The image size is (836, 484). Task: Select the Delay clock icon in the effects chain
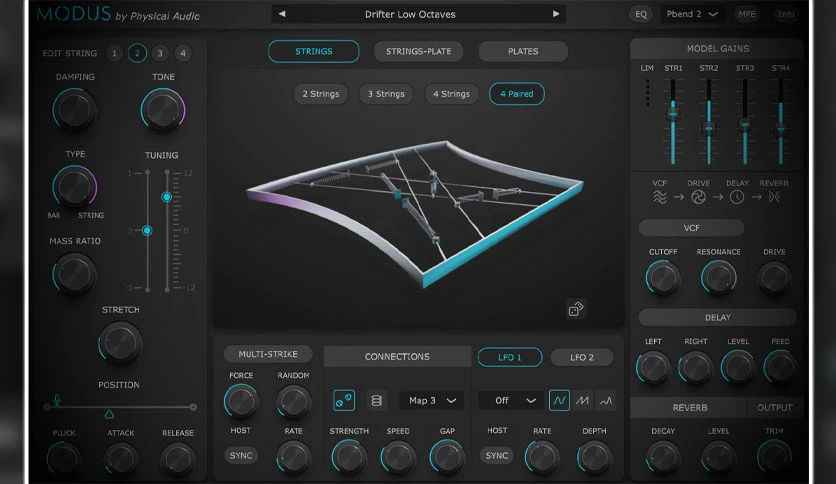737,197
